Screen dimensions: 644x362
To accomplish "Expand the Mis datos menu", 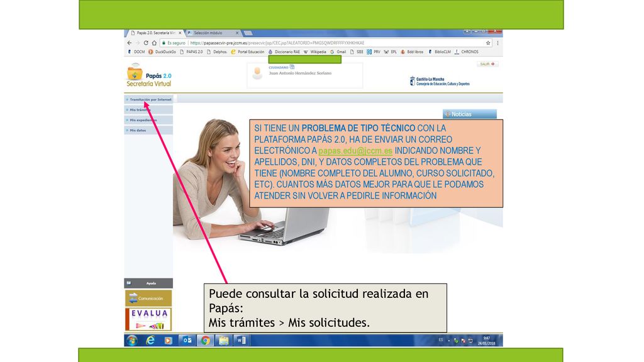I will 148,130.
